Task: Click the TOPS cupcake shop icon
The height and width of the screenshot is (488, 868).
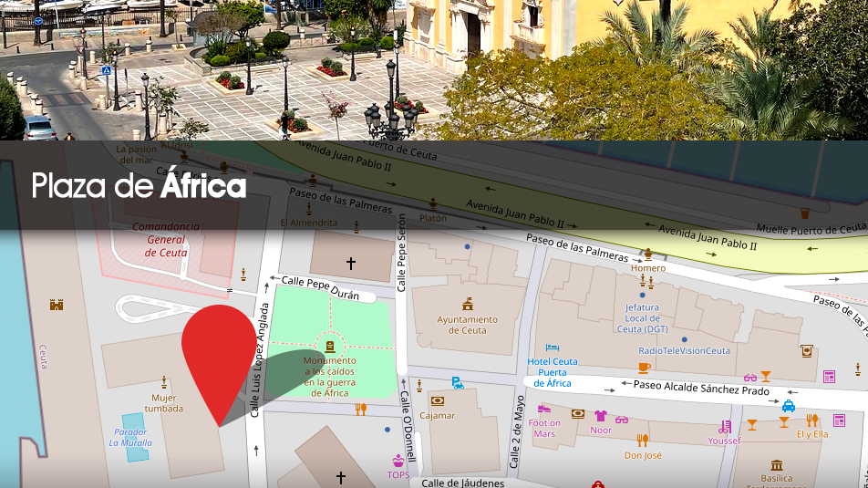Action: (x=398, y=461)
